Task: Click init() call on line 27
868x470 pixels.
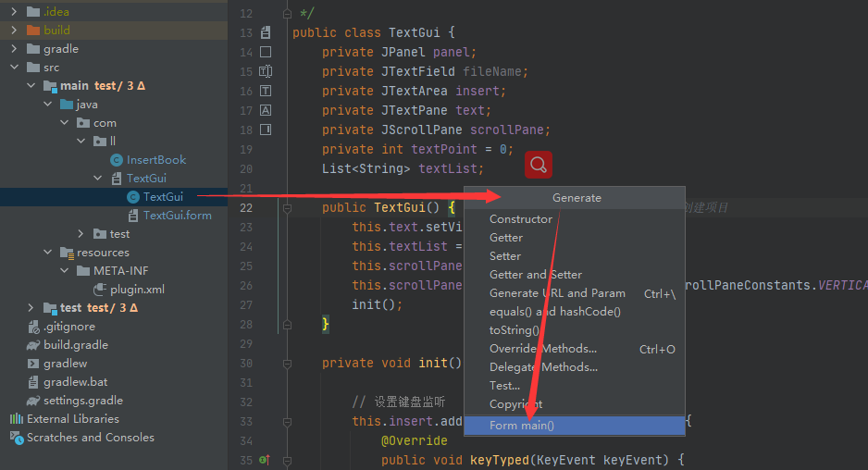Action: click(377, 304)
